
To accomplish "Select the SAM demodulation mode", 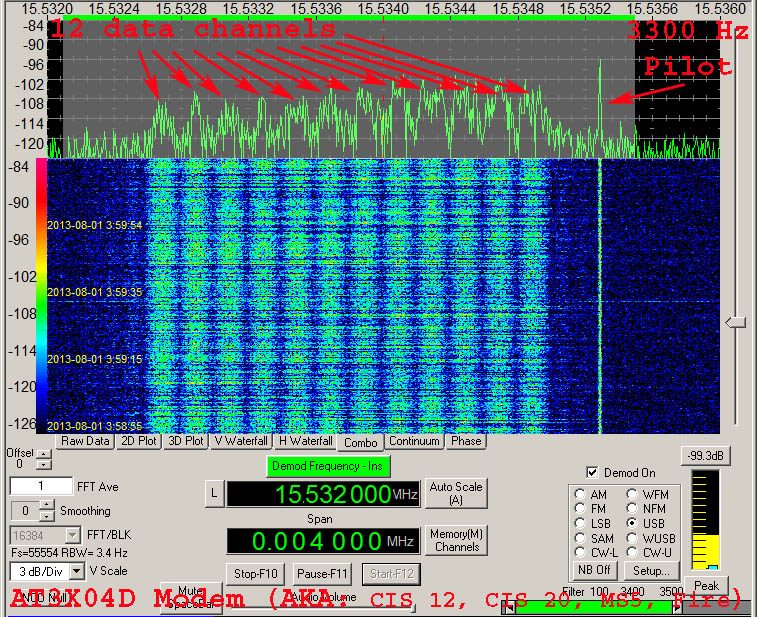I will tap(580, 538).
